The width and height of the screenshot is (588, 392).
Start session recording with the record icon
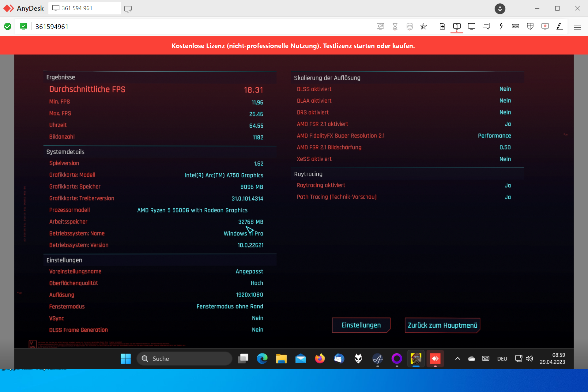point(545,26)
